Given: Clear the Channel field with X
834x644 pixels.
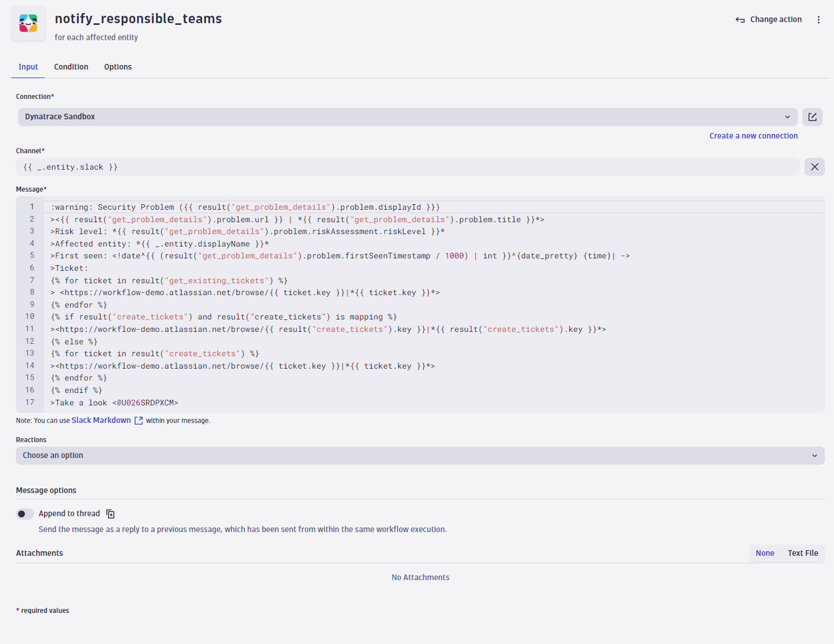Looking at the screenshot, I should (x=815, y=167).
